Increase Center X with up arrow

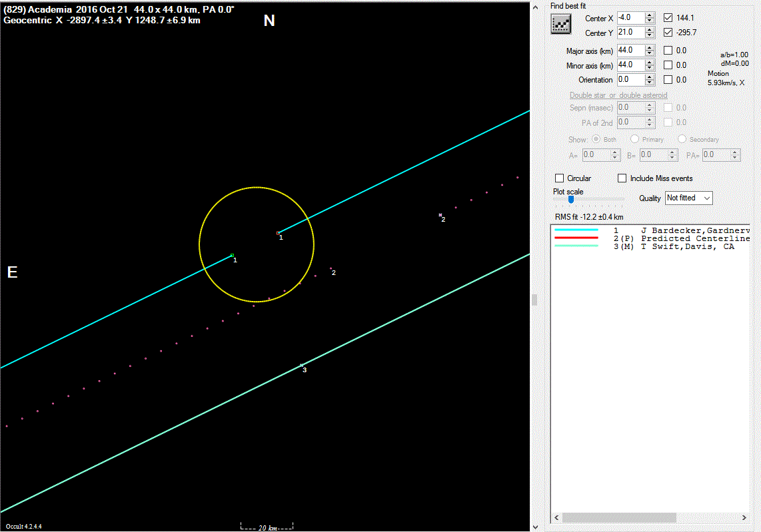point(649,15)
